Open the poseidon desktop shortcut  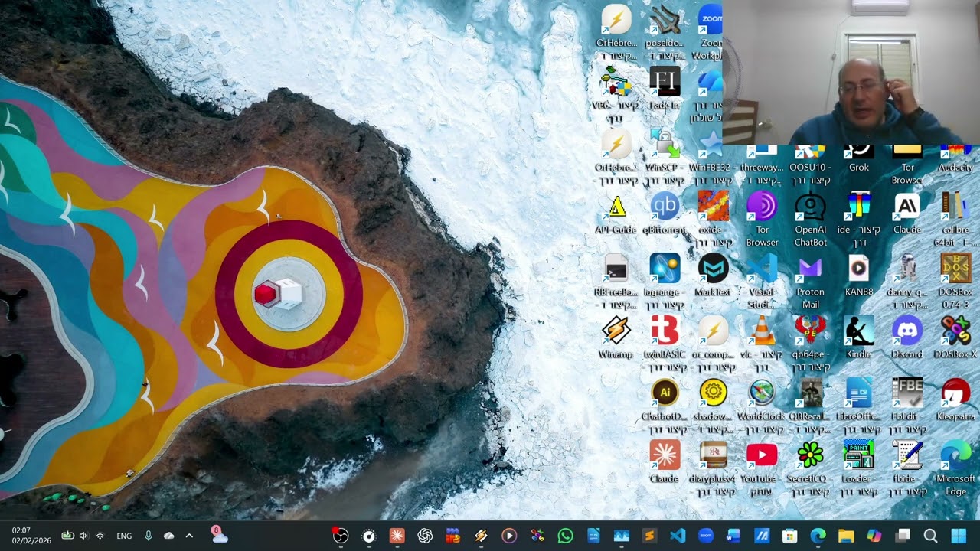click(665, 21)
